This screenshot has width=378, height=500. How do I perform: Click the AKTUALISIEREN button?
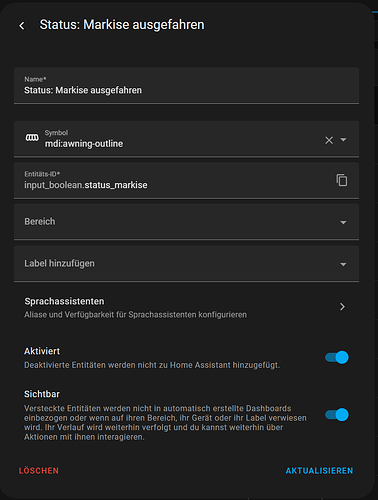pos(319,471)
